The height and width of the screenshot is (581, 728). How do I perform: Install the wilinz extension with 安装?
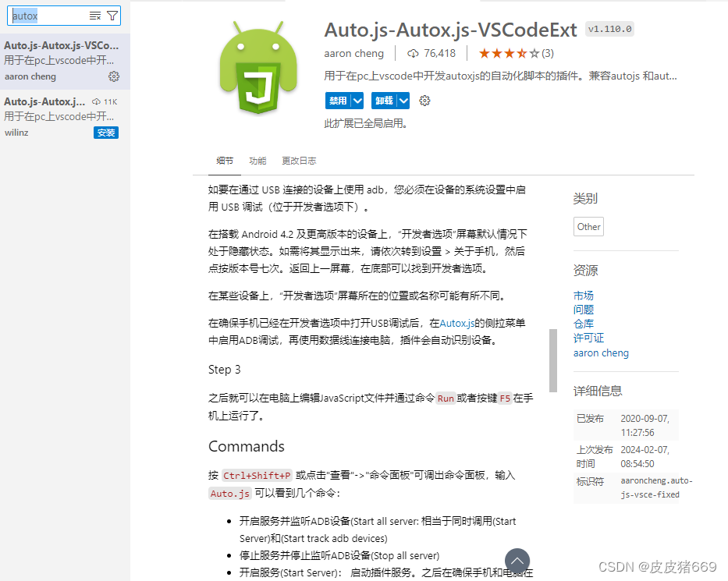[106, 133]
